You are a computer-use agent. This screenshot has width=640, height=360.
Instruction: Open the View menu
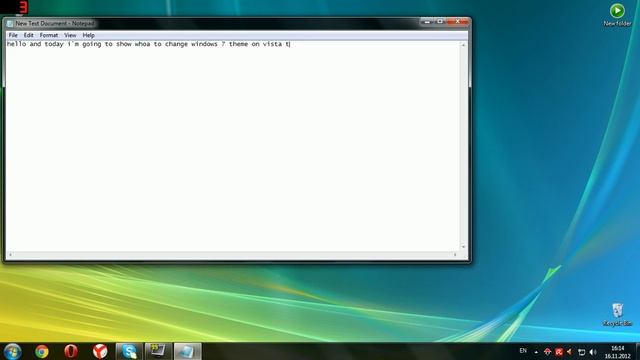point(70,35)
